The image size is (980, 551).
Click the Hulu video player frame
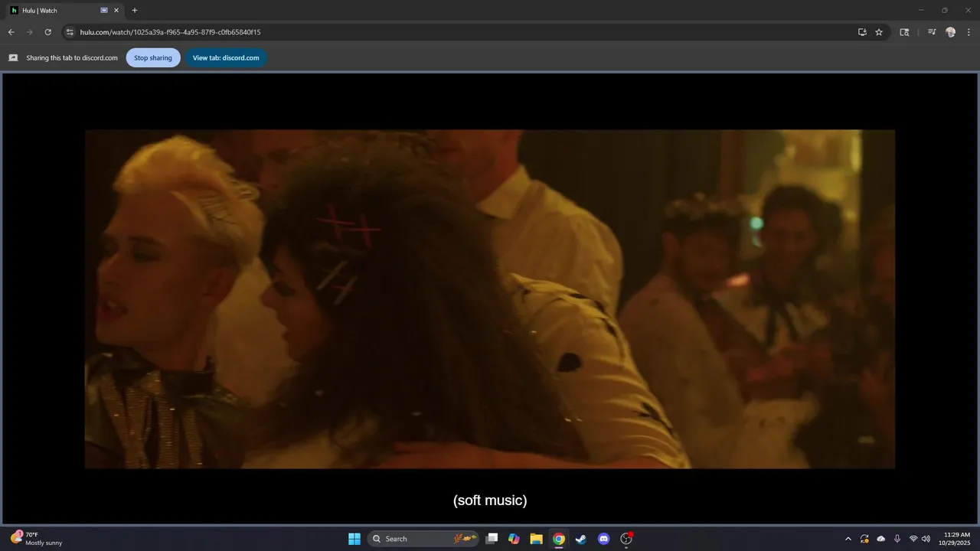tap(490, 298)
